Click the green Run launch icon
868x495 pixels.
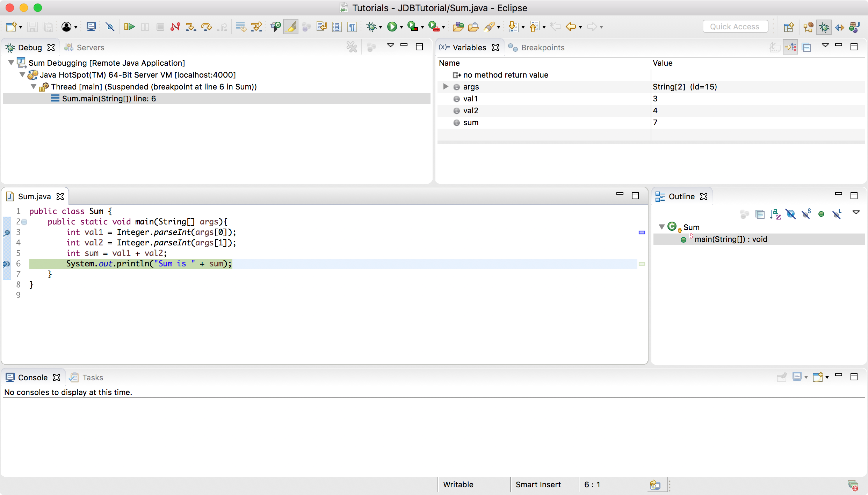pos(392,27)
